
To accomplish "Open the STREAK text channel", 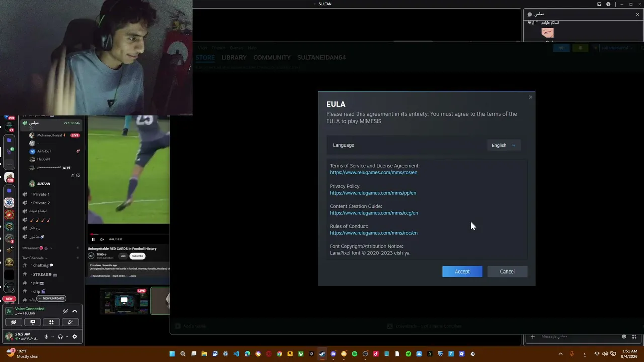I will pos(42,274).
